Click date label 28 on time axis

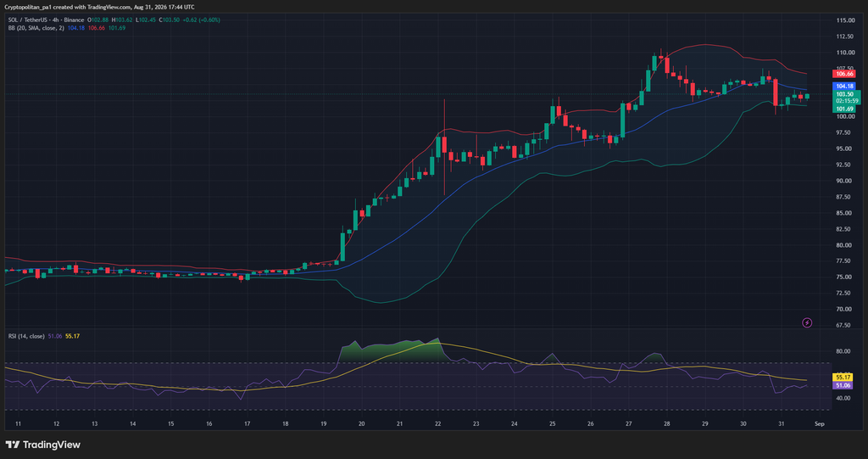click(x=667, y=423)
